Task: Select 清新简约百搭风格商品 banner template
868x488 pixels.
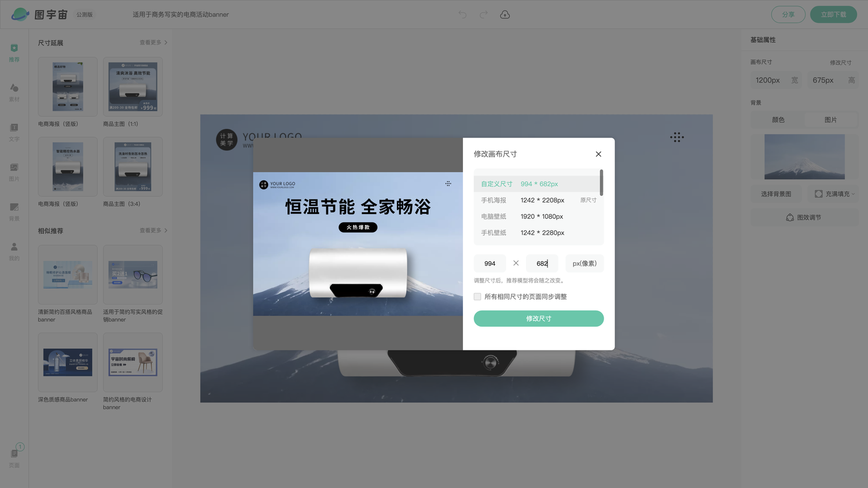Action: tap(68, 275)
